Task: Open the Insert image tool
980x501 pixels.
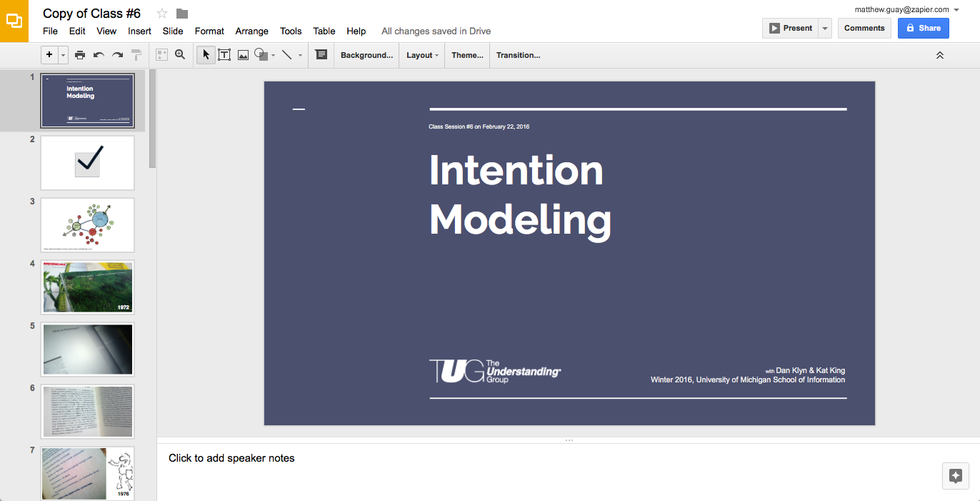Action: (243, 54)
